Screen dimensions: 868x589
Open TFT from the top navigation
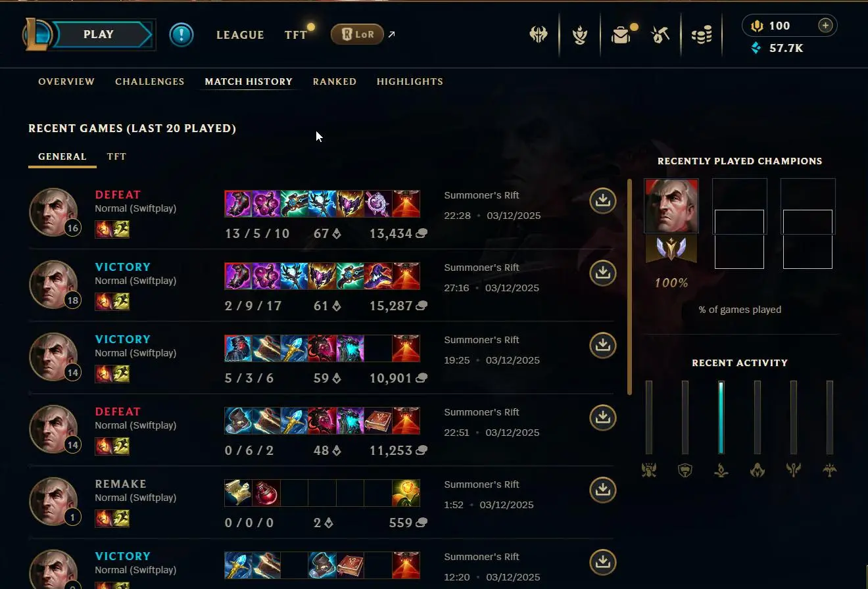tap(296, 35)
